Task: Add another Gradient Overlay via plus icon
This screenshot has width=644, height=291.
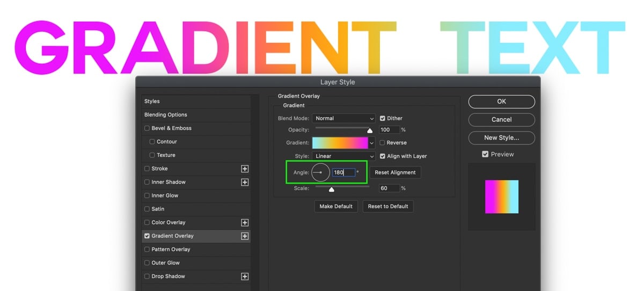Action: (245, 236)
